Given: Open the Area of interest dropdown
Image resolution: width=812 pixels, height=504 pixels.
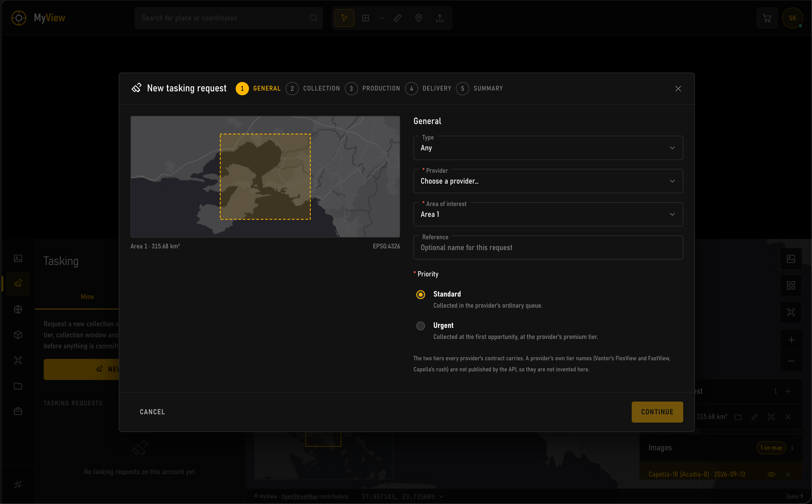Looking at the screenshot, I should pyautogui.click(x=548, y=214).
